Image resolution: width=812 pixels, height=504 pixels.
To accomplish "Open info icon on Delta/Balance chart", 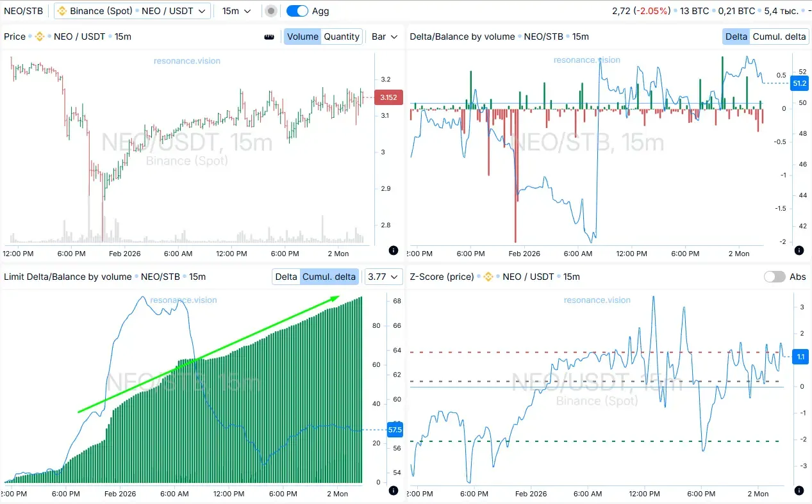I will coord(799,250).
